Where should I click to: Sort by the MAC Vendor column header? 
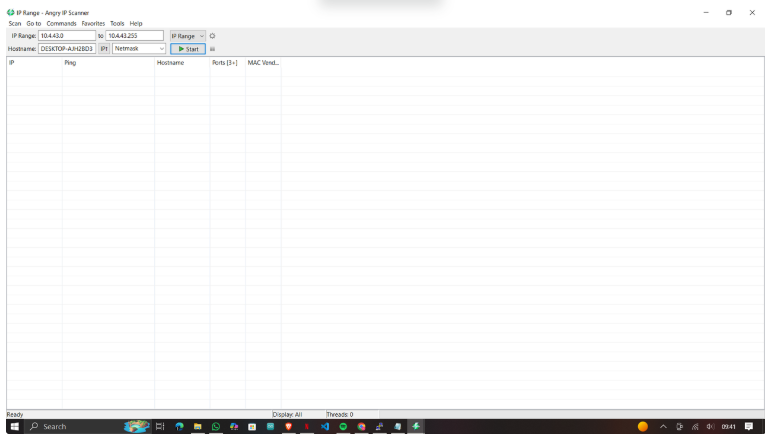click(263, 63)
